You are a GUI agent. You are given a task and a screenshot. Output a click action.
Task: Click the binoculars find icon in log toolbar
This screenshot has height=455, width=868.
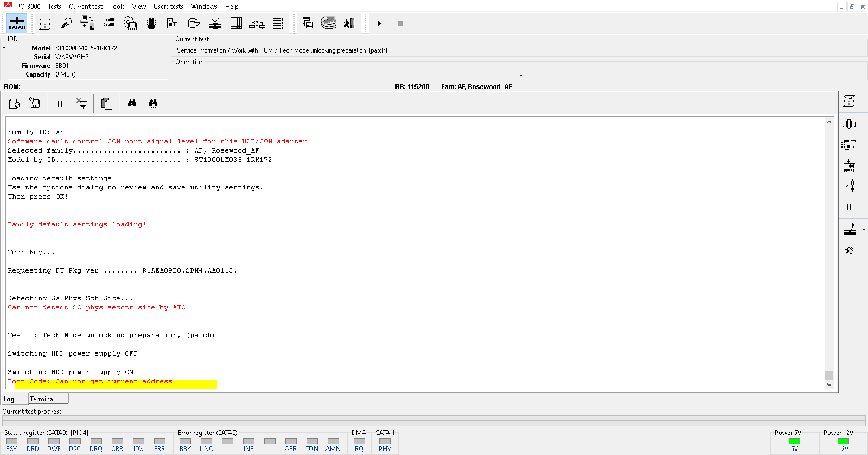pos(132,103)
